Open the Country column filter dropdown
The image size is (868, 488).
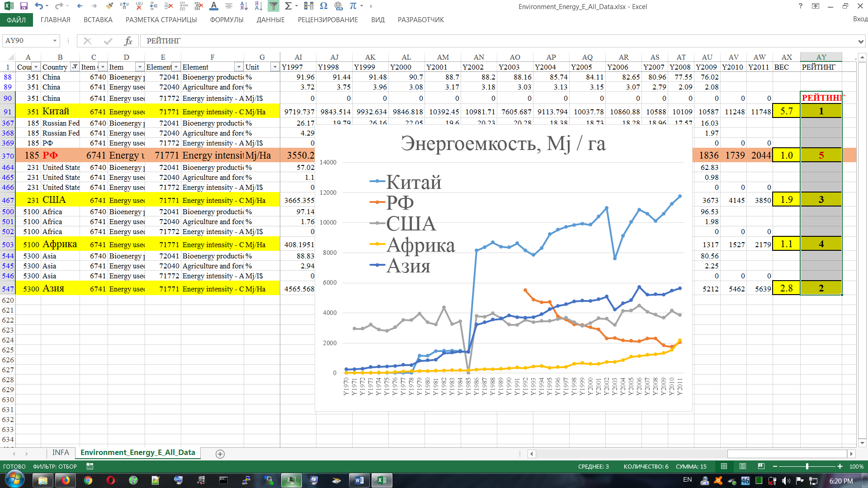75,67
